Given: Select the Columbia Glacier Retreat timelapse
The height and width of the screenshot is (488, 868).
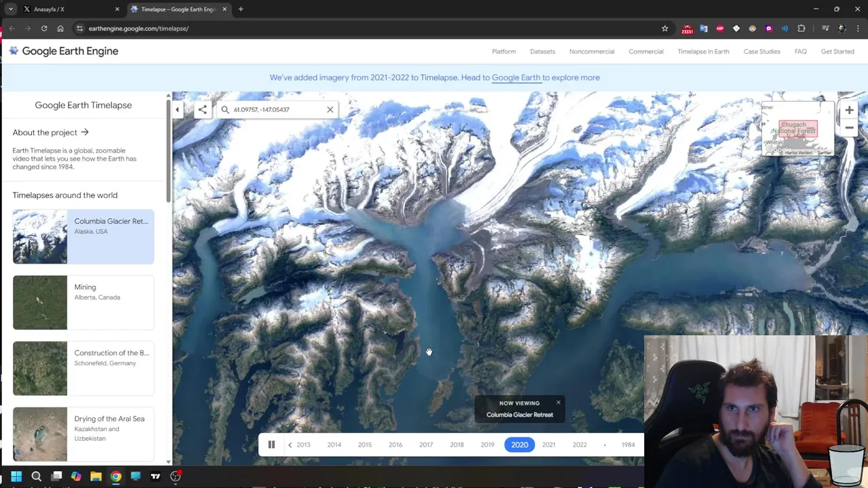Looking at the screenshot, I should point(83,237).
